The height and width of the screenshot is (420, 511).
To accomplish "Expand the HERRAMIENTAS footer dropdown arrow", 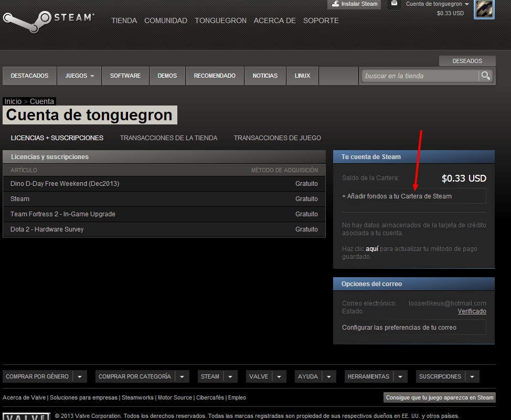I will click(400, 376).
